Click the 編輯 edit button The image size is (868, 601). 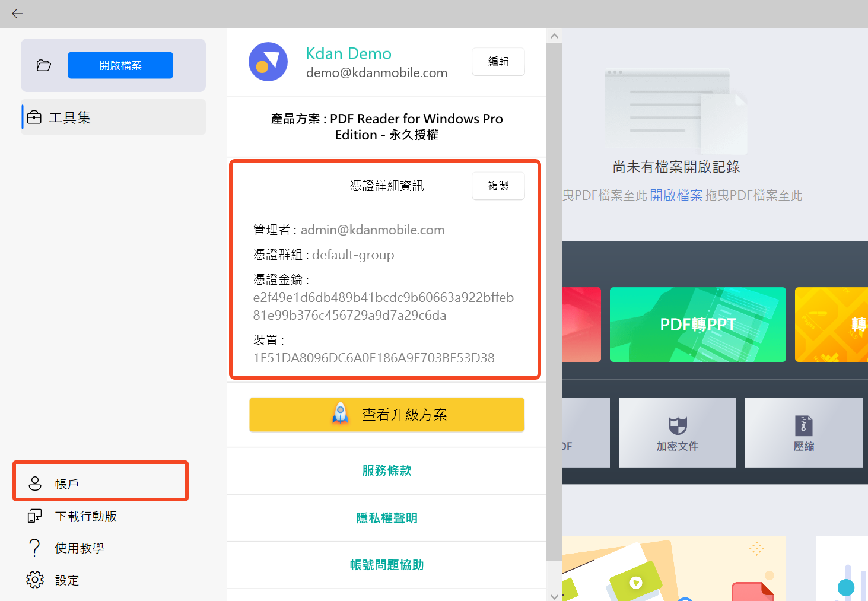tap(498, 62)
